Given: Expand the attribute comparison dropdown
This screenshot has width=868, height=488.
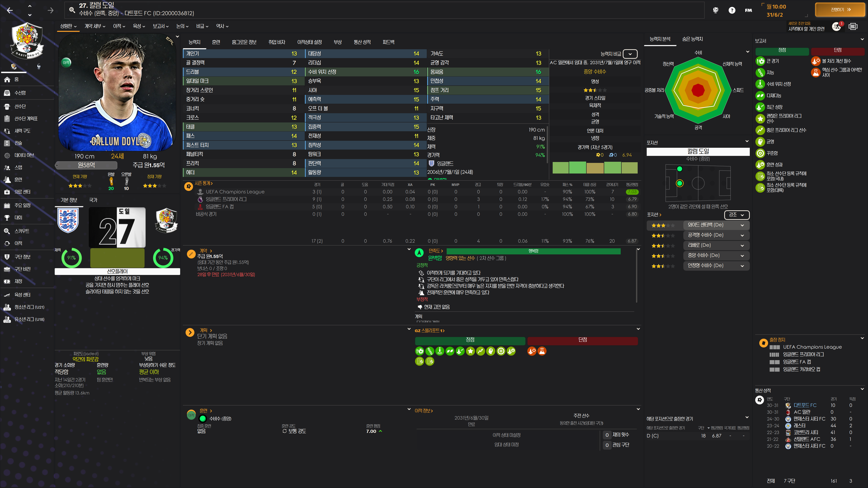Looking at the screenshot, I should pyautogui.click(x=630, y=54).
